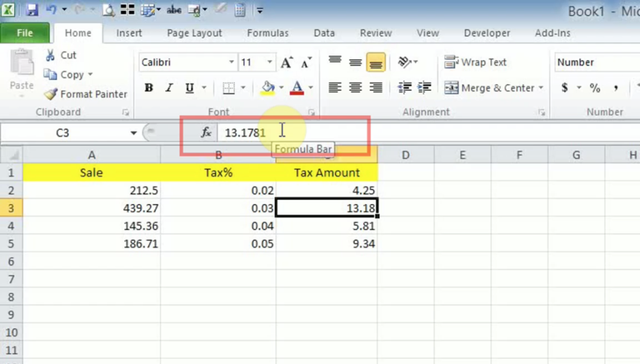Viewport: 640px width, 364px height.
Task: Click the calculator icon in quick access toolbar
Action: coord(240,10)
